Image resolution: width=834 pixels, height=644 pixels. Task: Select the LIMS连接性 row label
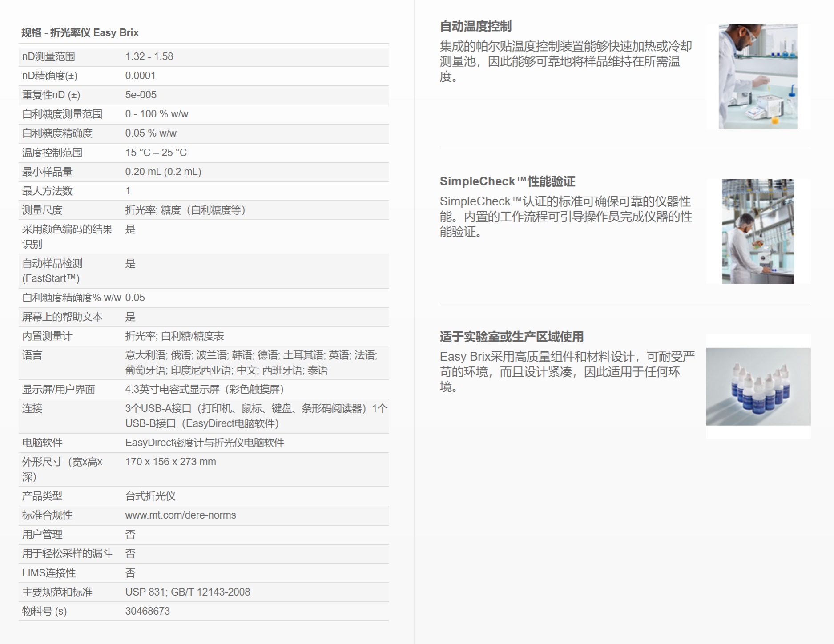49,573
